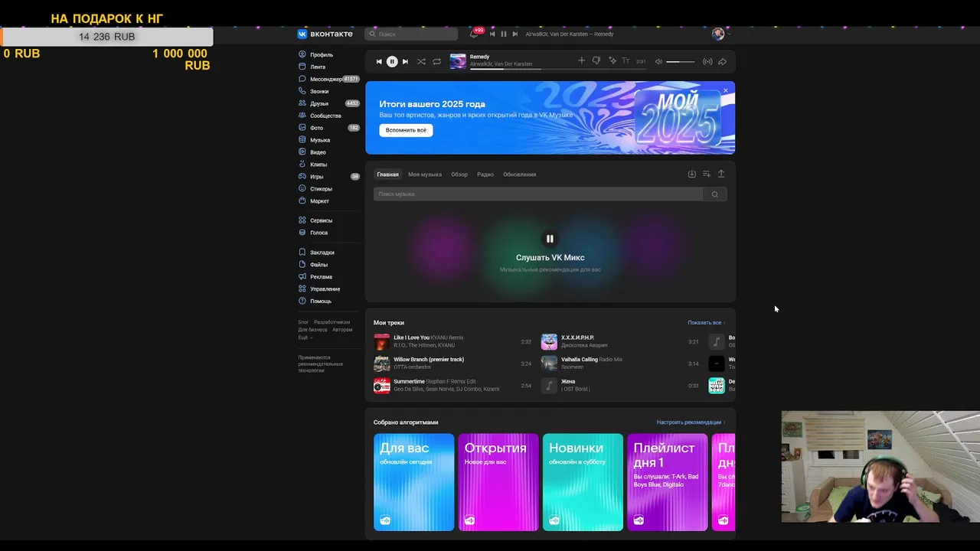Close the Итоги 2025 banner
The width and height of the screenshot is (980, 551).
coord(726,90)
